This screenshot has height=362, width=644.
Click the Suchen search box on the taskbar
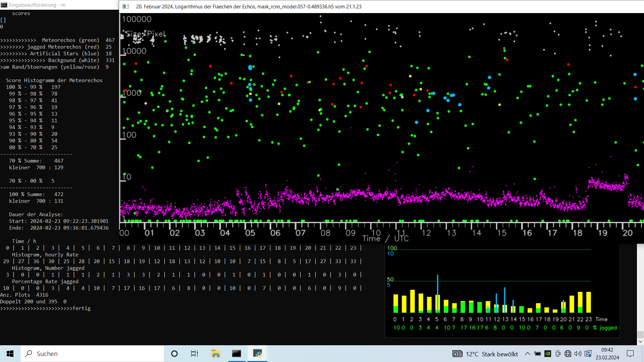[x=93, y=354]
